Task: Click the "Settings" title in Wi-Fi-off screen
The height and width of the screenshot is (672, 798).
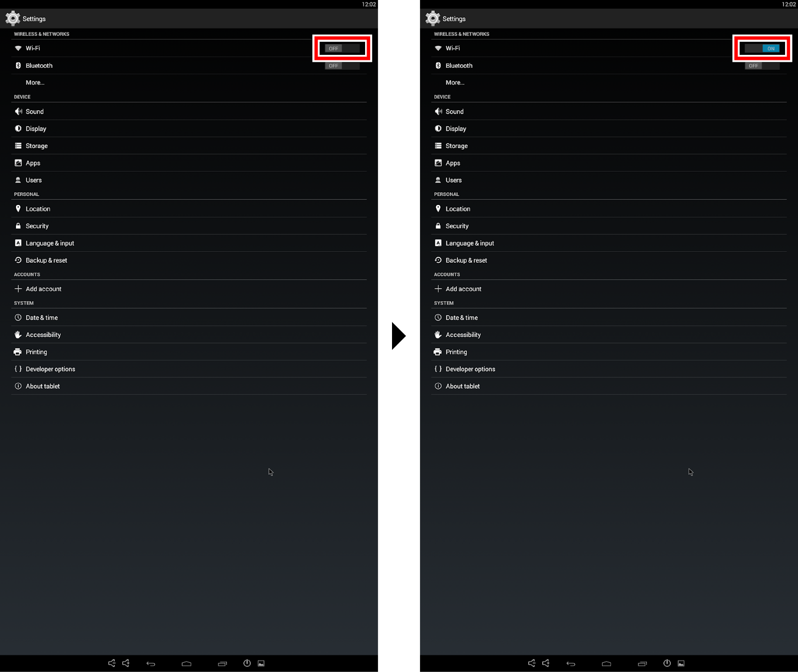Action: coord(34,19)
